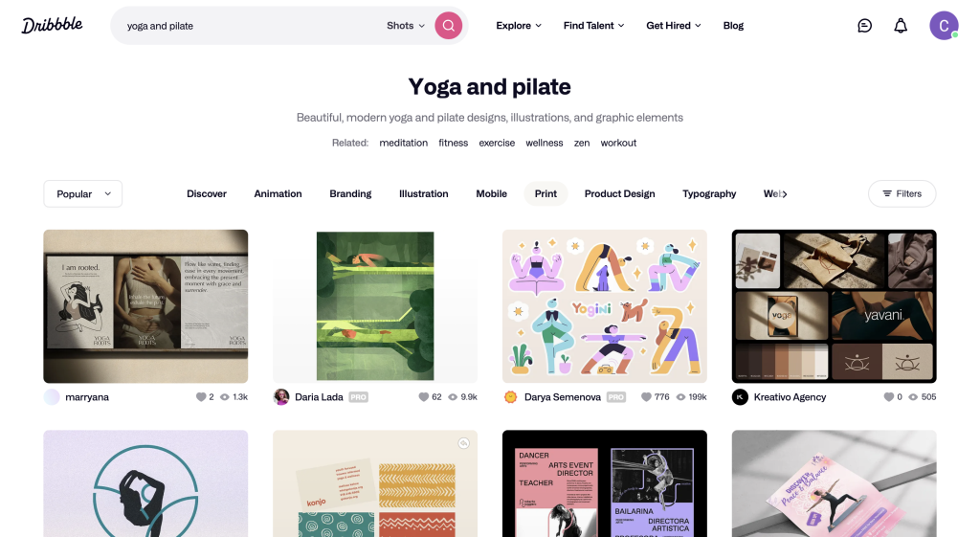
Task: Open the Filters button
Action: (902, 193)
